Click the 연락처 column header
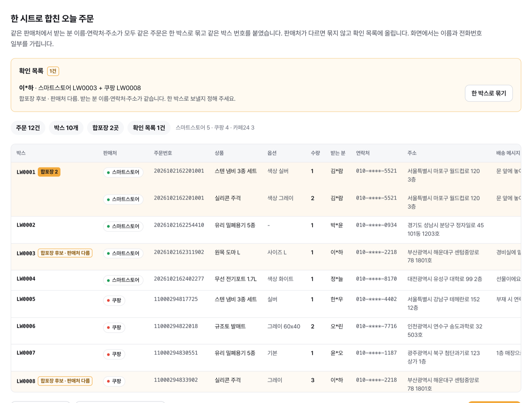Screen dimensions: 532x403 tap(363, 153)
